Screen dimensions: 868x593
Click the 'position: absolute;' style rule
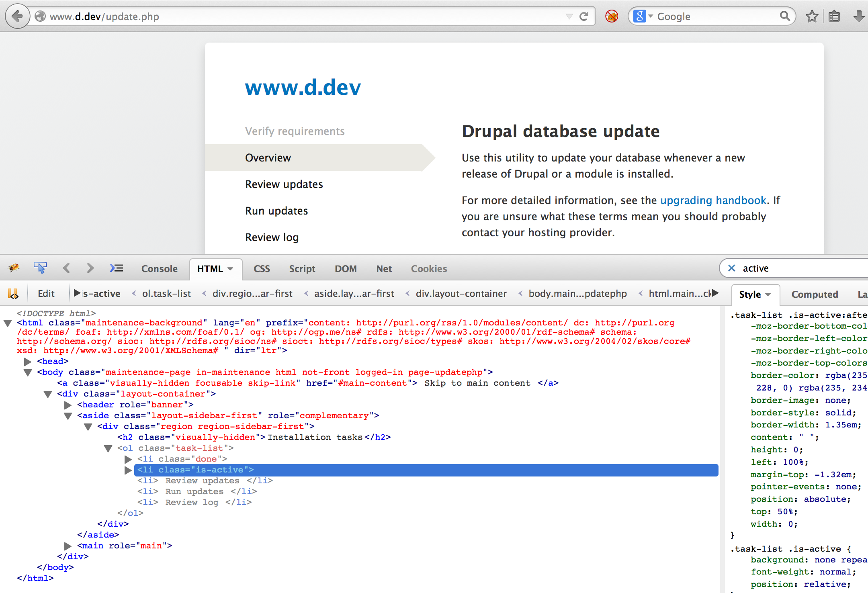click(800, 499)
